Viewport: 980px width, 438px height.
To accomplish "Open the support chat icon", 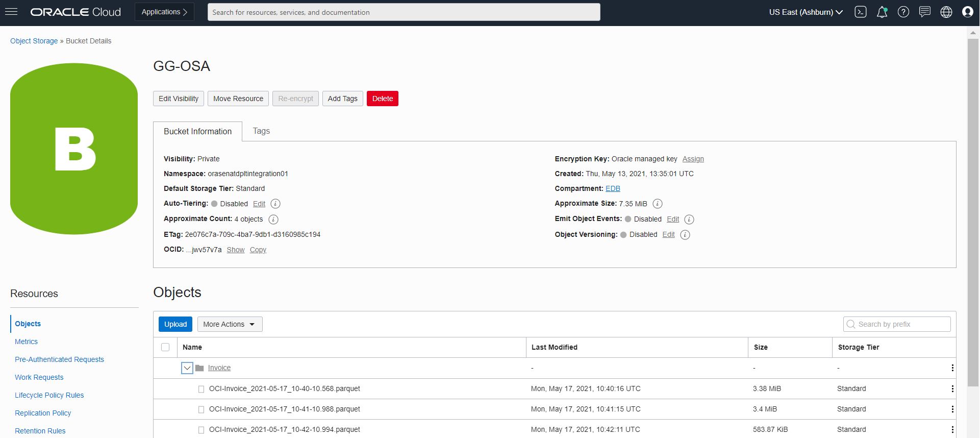I will [x=925, y=12].
